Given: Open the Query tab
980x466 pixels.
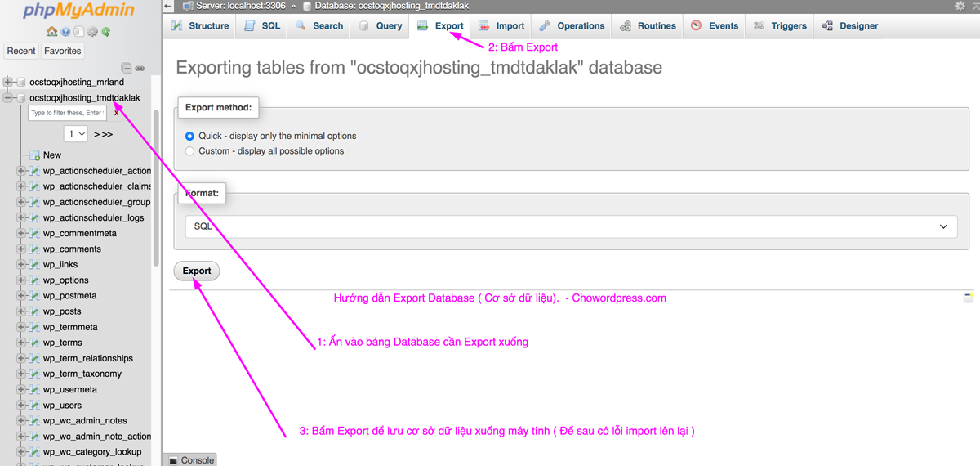Looking at the screenshot, I should pos(380,26).
